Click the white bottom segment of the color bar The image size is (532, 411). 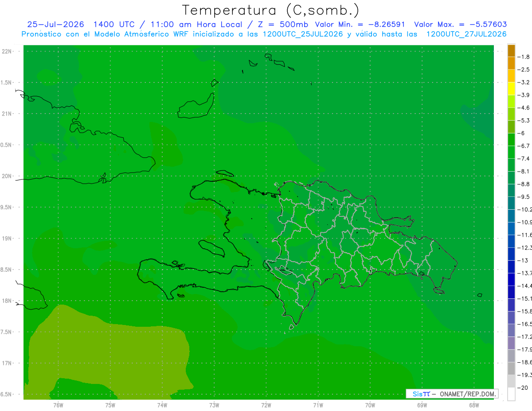pyautogui.click(x=511, y=394)
